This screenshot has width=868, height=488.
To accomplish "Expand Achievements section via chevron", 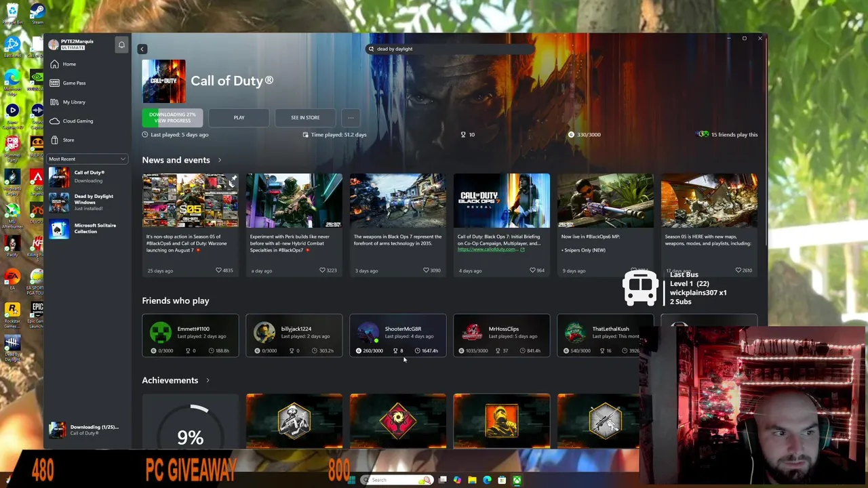I will tap(208, 380).
